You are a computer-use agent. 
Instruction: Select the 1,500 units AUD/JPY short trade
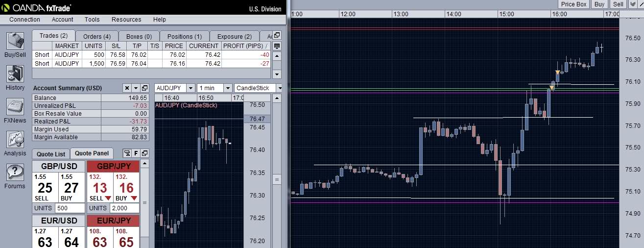pyautogui.click(x=152, y=64)
